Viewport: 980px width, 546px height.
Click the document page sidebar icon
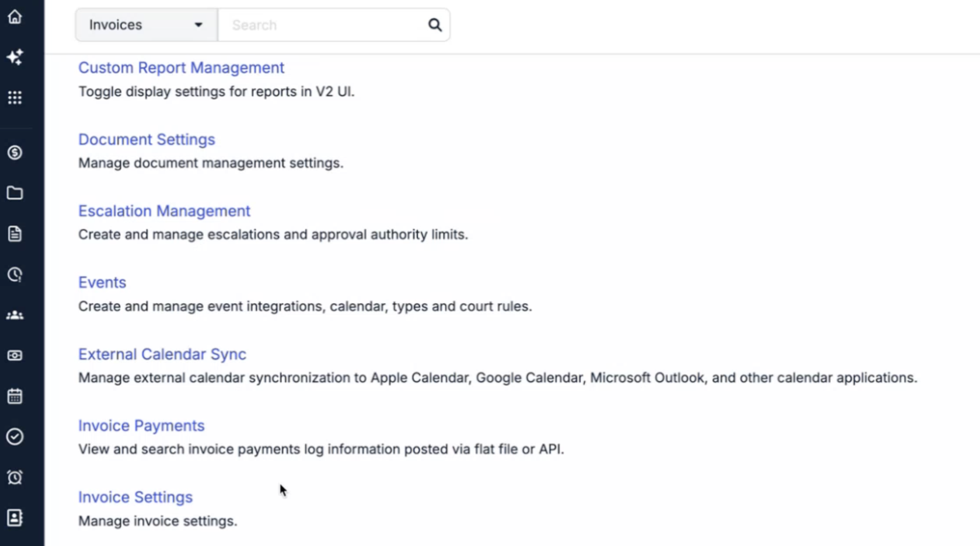point(15,234)
